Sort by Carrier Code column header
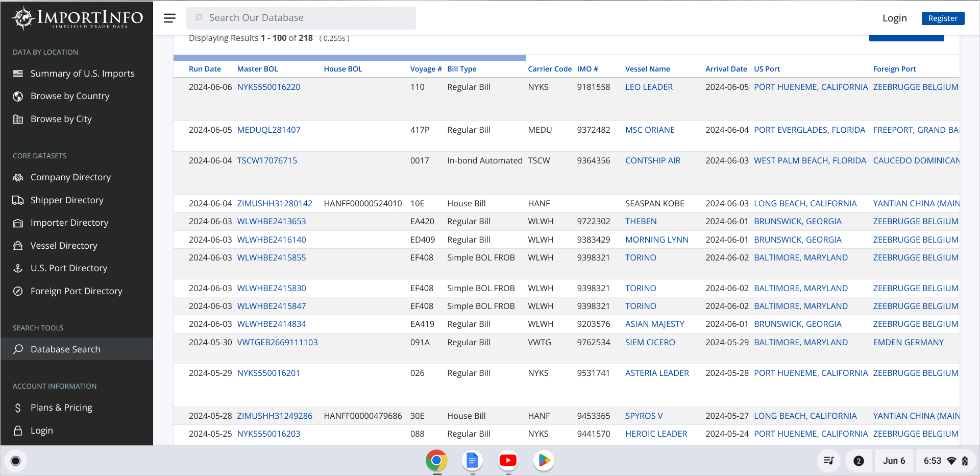This screenshot has width=980, height=476. [x=550, y=69]
